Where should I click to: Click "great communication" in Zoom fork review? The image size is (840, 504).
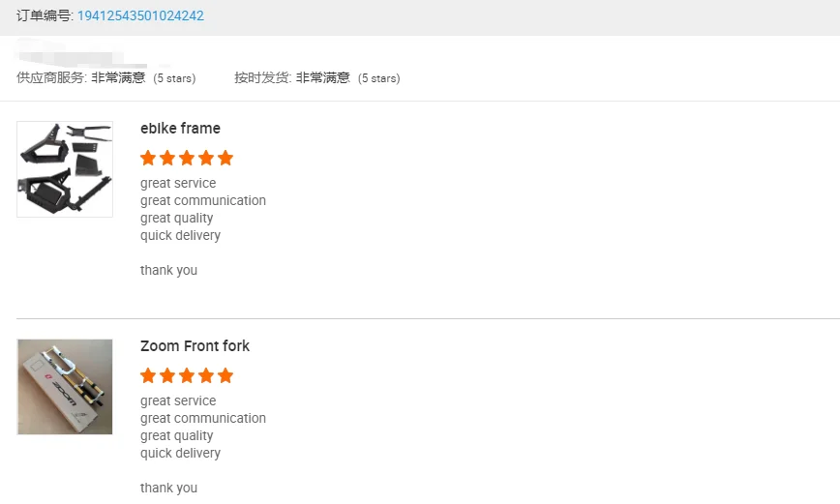[x=203, y=419]
